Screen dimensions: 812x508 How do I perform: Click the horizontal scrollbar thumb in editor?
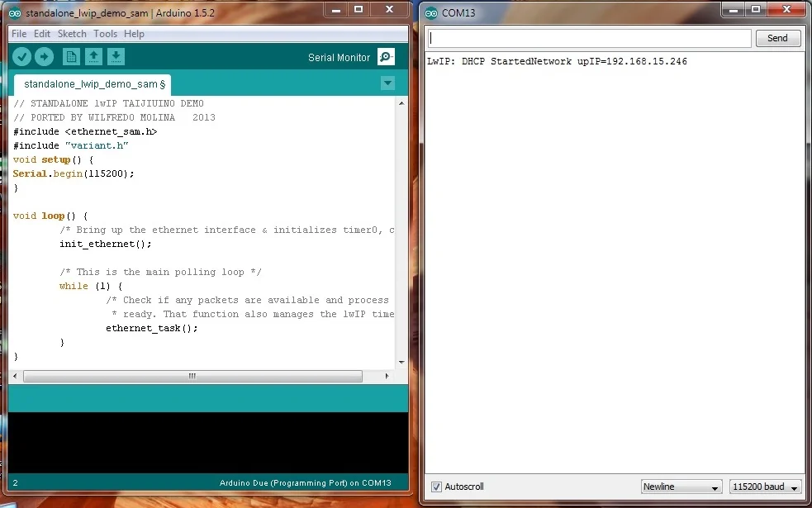coord(192,376)
